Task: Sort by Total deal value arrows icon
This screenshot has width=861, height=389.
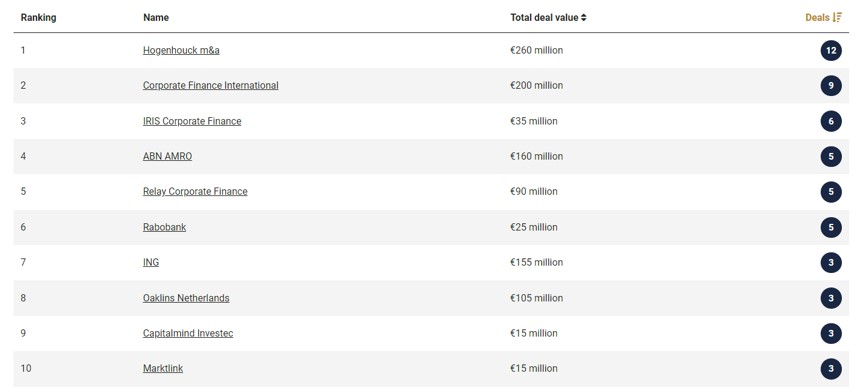Action: coord(584,18)
